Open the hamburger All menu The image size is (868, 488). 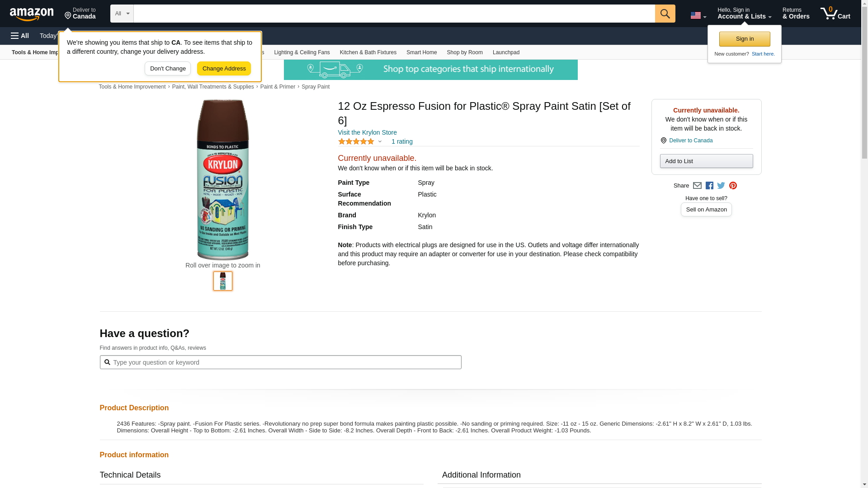tap(20, 36)
